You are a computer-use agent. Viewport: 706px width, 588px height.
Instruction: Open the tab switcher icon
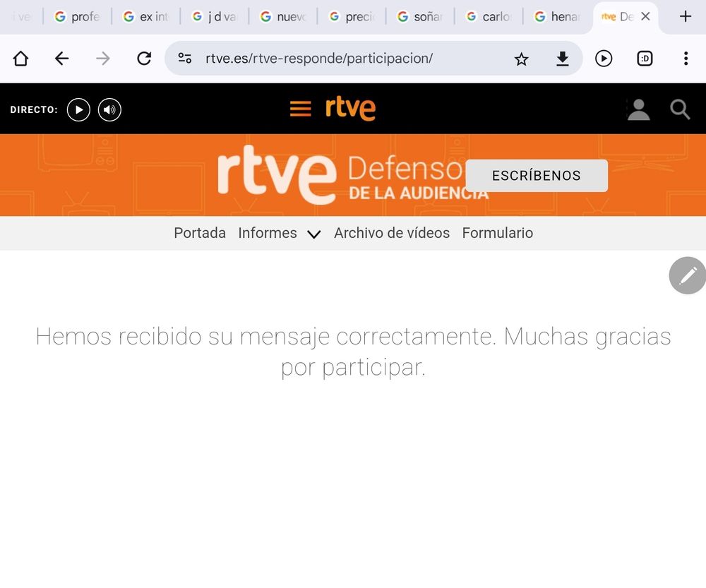pyautogui.click(x=645, y=59)
